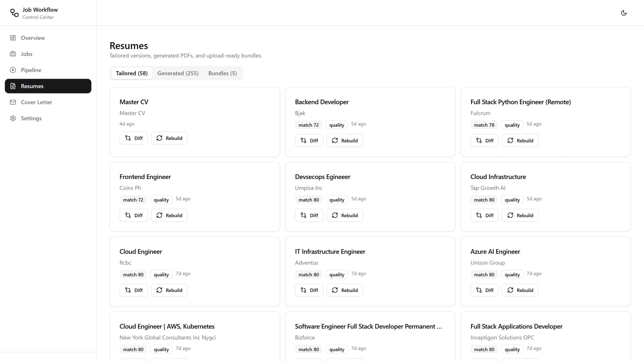Click the match 72 badge on Backend Developer
This screenshot has height=362, width=644.
click(309, 125)
